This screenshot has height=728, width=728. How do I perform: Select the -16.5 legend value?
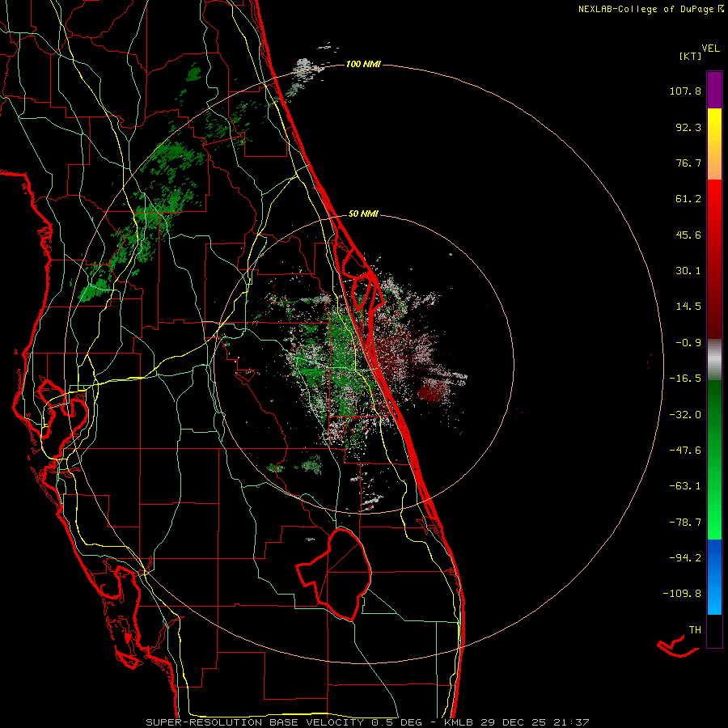pyautogui.click(x=685, y=379)
